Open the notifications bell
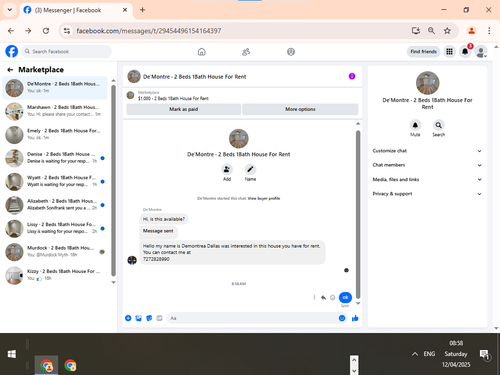The image size is (500, 375). [465, 51]
